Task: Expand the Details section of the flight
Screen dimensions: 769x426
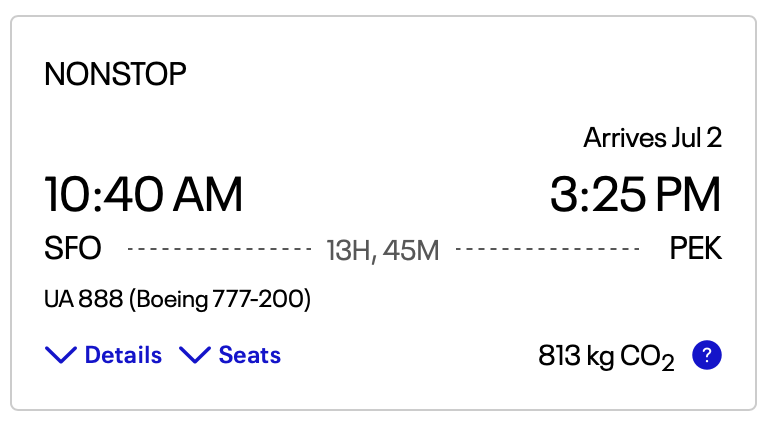Action: [103, 355]
